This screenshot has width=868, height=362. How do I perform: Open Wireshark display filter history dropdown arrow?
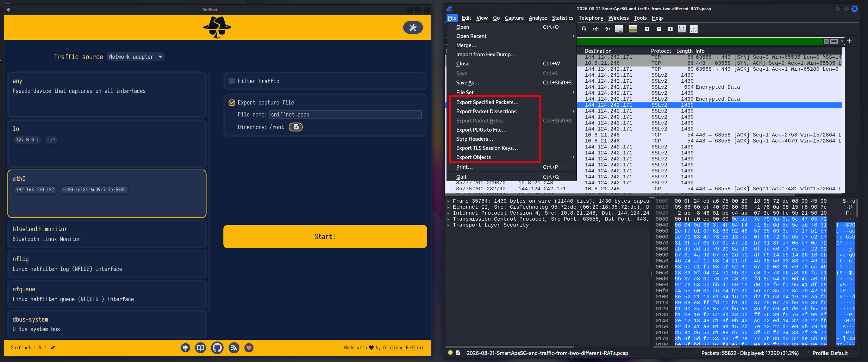(842, 41)
